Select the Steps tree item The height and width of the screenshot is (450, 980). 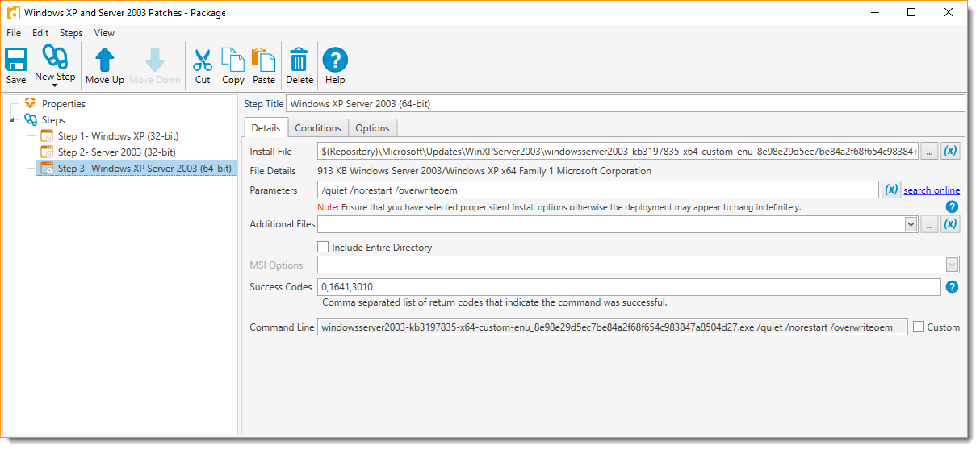pos(53,120)
